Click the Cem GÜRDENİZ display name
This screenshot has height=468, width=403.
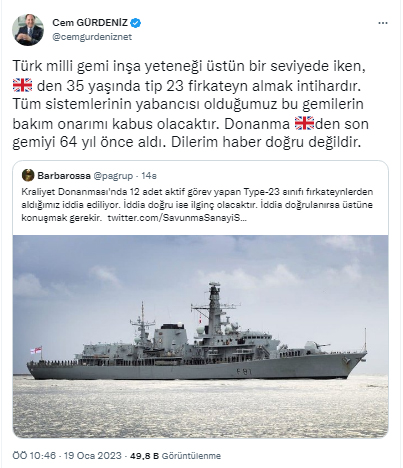pos(90,23)
